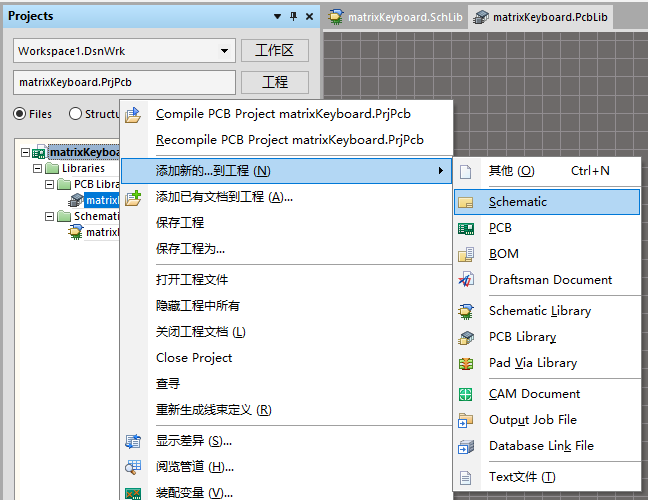The image size is (648, 500).
Task: Select the Structure radio button
Action: point(76,114)
